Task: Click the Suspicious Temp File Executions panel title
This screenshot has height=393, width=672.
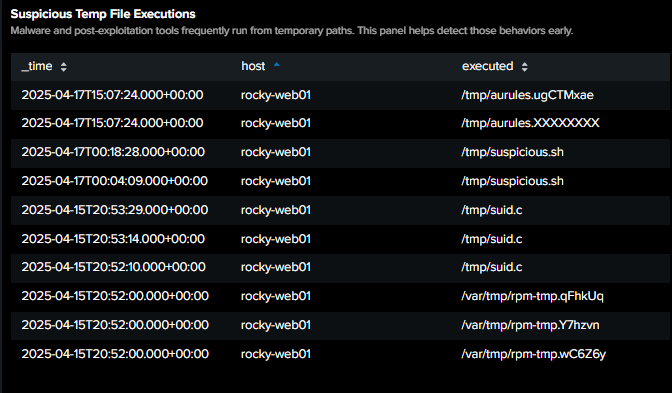Action: pyautogui.click(x=103, y=14)
